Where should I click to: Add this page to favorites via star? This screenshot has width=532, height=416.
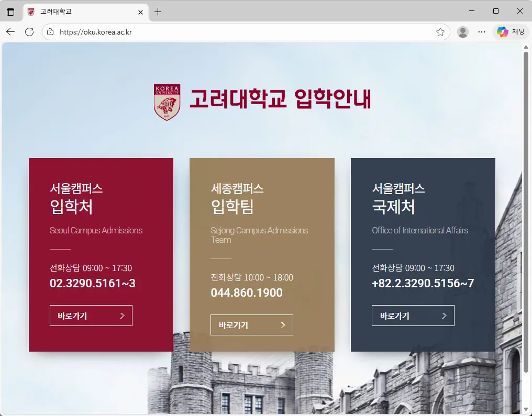tap(441, 31)
